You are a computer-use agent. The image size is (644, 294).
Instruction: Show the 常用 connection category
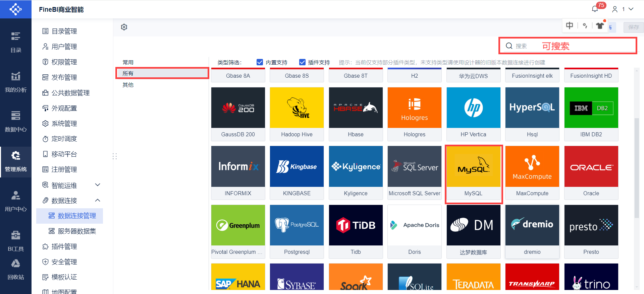point(162,62)
